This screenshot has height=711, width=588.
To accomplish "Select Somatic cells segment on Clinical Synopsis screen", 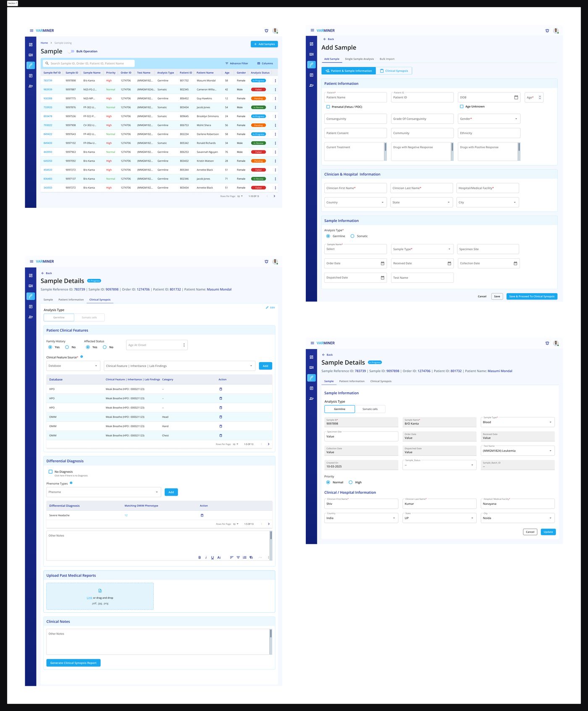I will click(89, 317).
